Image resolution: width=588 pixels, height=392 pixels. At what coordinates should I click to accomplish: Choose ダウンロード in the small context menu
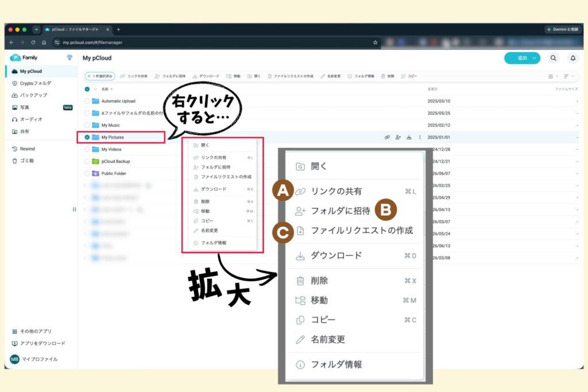pyautogui.click(x=223, y=189)
